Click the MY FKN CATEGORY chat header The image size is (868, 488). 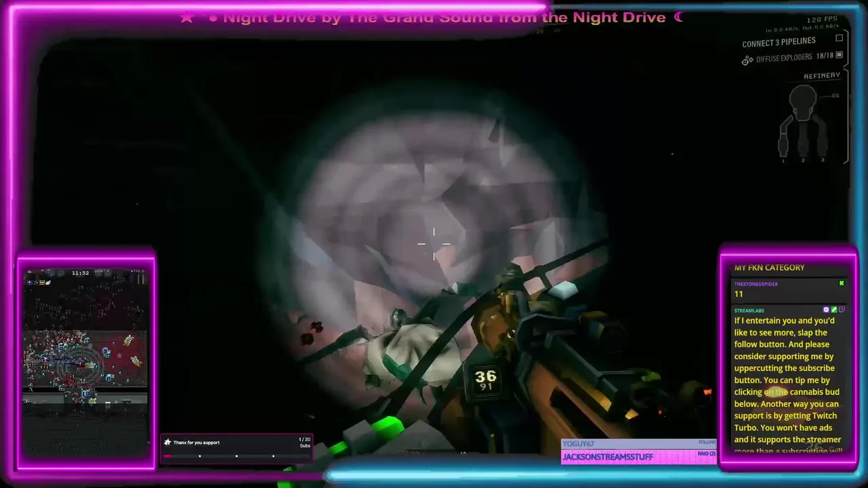[769, 268]
